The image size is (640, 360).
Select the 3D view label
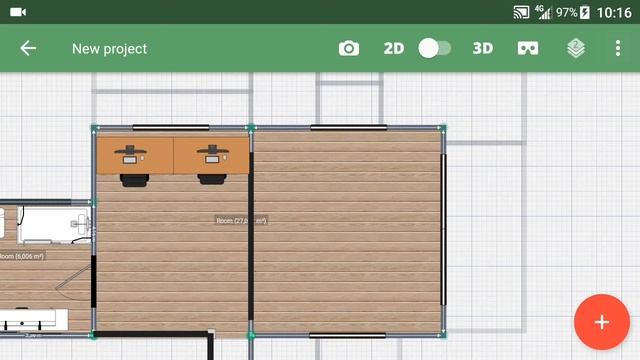483,49
